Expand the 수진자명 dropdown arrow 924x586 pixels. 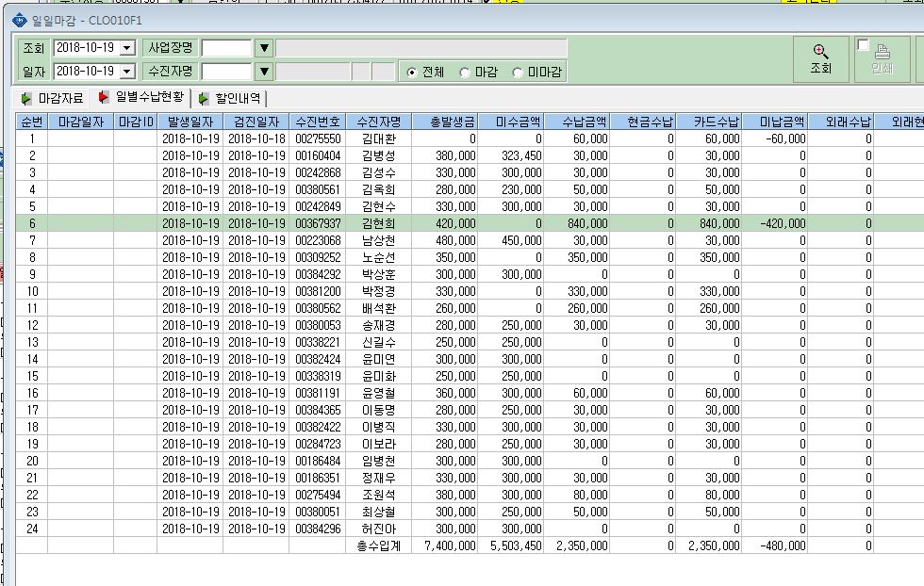click(264, 72)
